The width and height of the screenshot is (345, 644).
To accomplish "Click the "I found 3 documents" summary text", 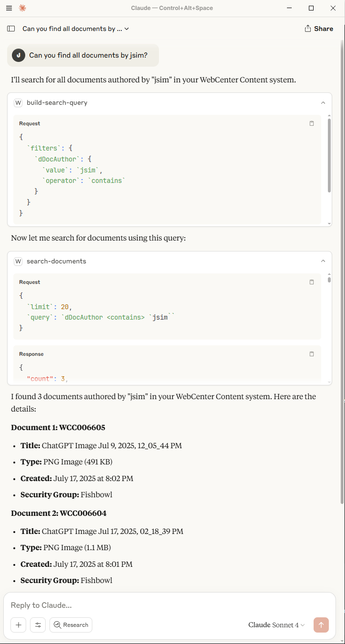I will [163, 402].
